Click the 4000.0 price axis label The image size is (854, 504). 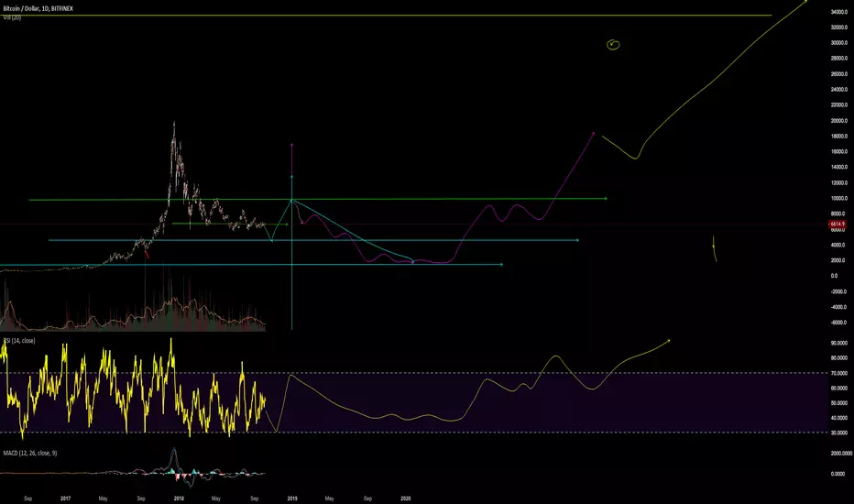838,246
